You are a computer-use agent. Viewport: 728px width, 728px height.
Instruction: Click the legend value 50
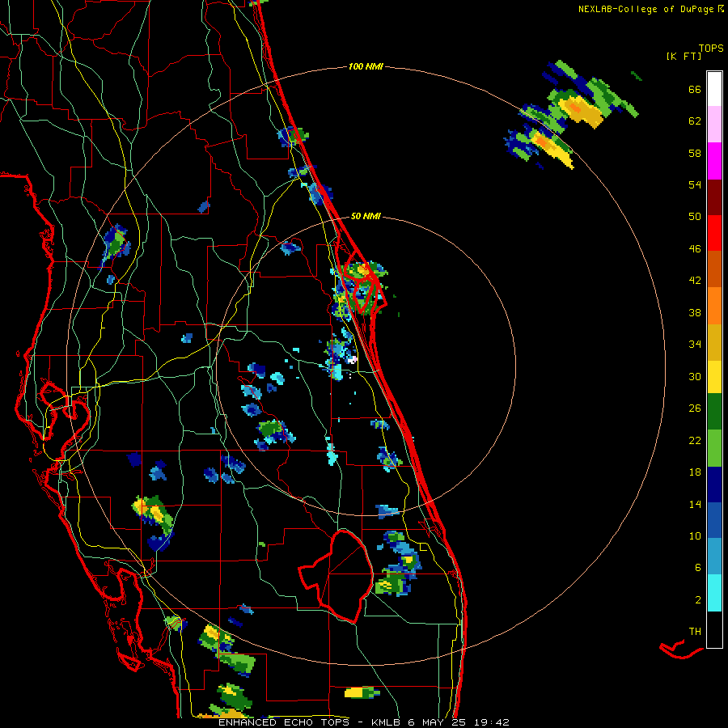click(695, 217)
